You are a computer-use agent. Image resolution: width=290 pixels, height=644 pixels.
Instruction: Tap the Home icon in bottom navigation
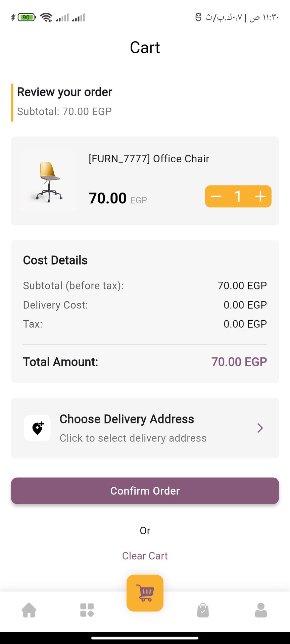29,610
